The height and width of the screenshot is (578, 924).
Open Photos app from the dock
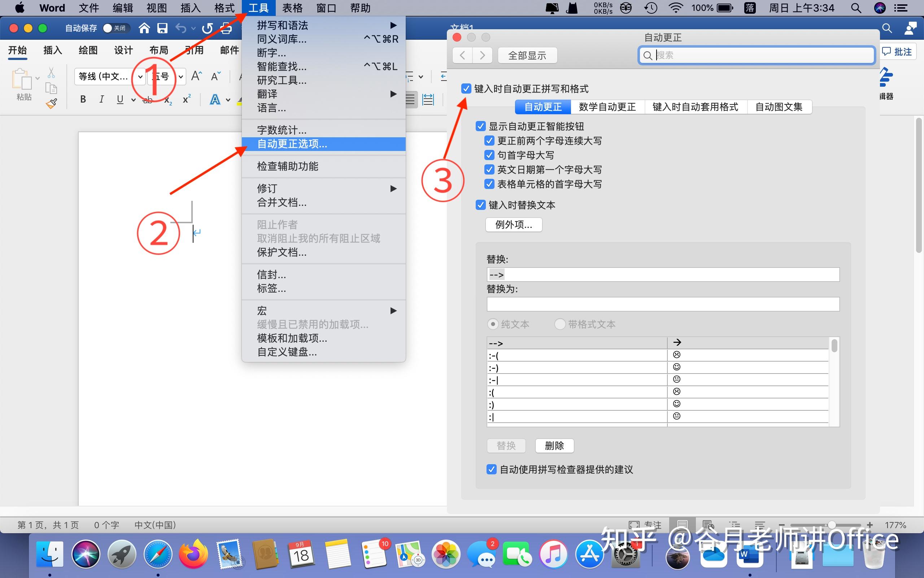click(x=446, y=554)
